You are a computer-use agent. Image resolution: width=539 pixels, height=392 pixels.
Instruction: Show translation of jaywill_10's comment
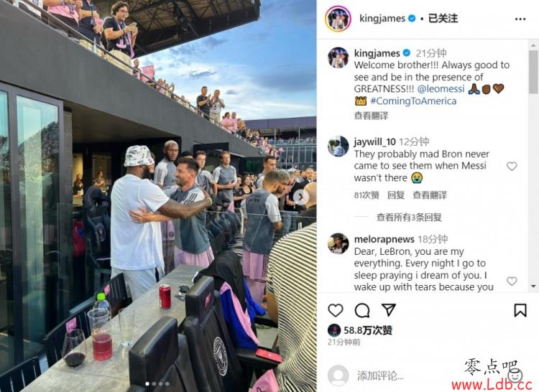[x=430, y=195]
